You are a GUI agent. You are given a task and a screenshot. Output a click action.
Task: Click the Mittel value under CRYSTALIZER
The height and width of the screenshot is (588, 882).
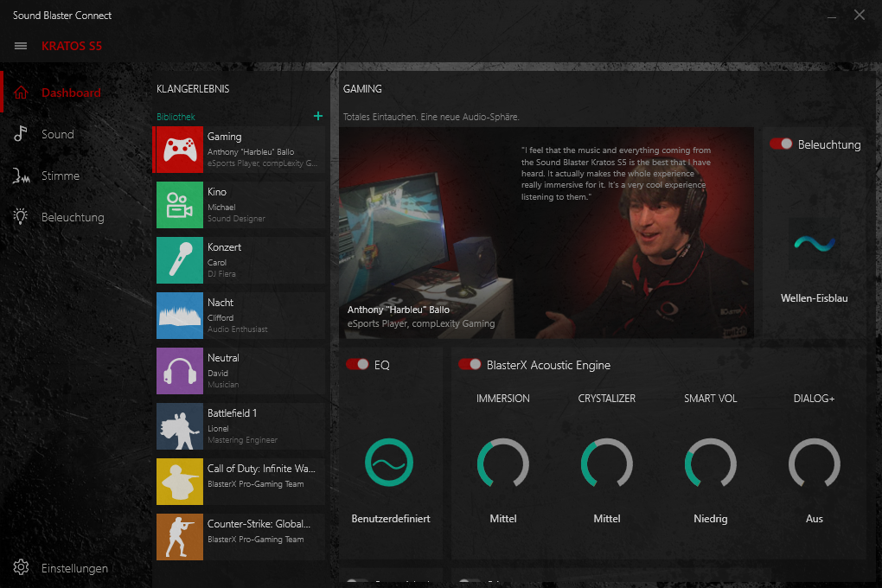click(607, 518)
